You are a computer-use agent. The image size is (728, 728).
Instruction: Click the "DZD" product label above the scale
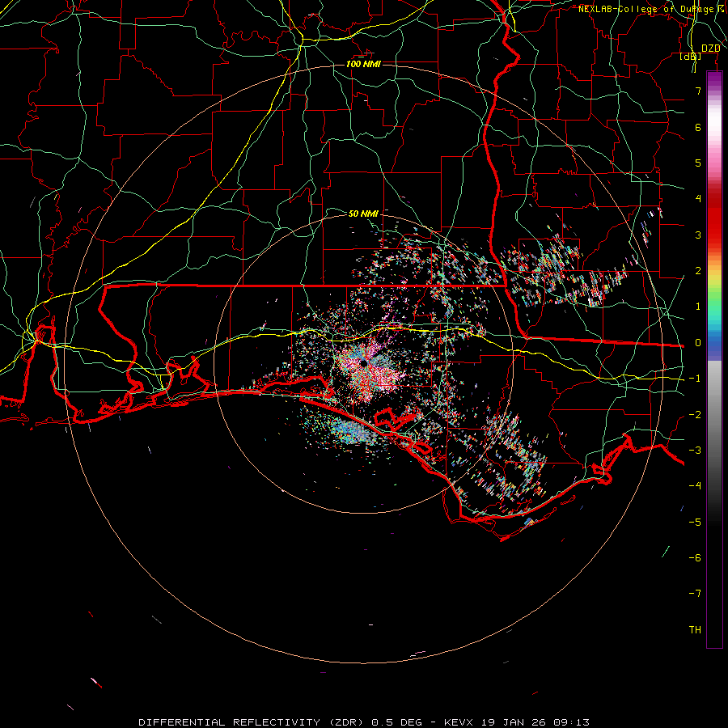coord(710,49)
